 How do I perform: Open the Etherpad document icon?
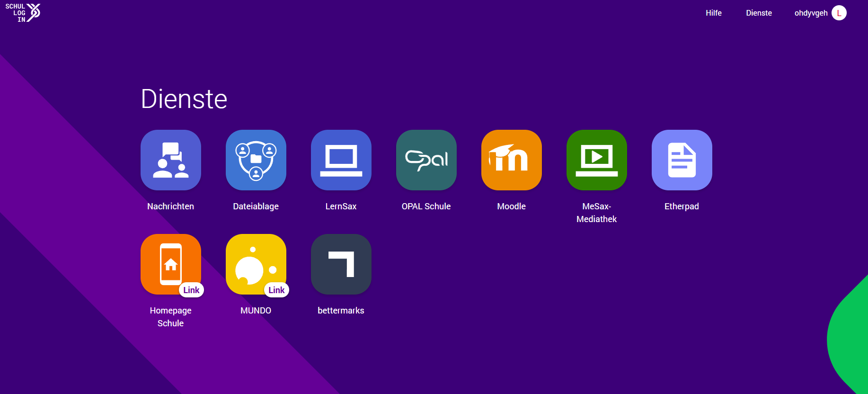click(x=682, y=160)
